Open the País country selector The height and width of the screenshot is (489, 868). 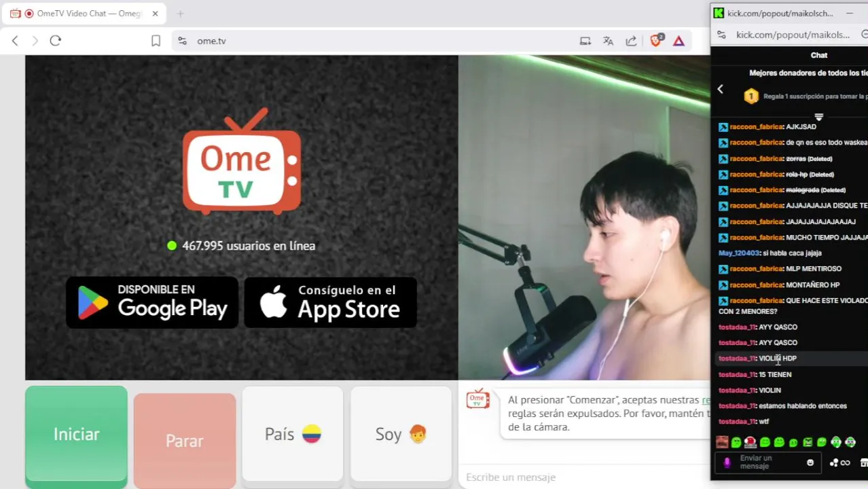pyautogui.click(x=293, y=434)
